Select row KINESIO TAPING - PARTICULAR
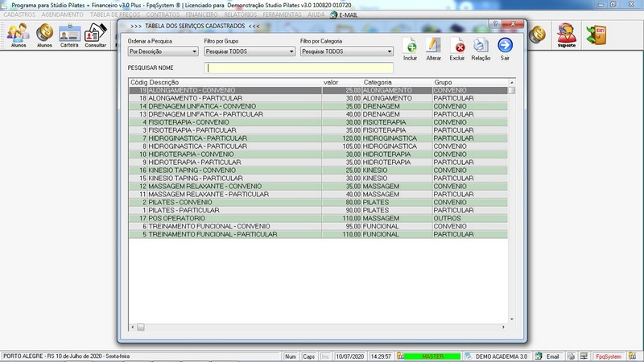 tap(318, 178)
